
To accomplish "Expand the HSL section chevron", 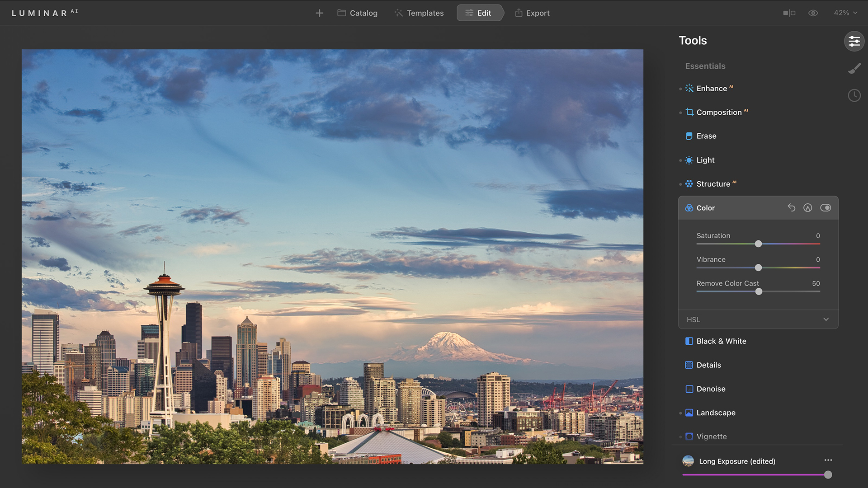I will click(826, 319).
